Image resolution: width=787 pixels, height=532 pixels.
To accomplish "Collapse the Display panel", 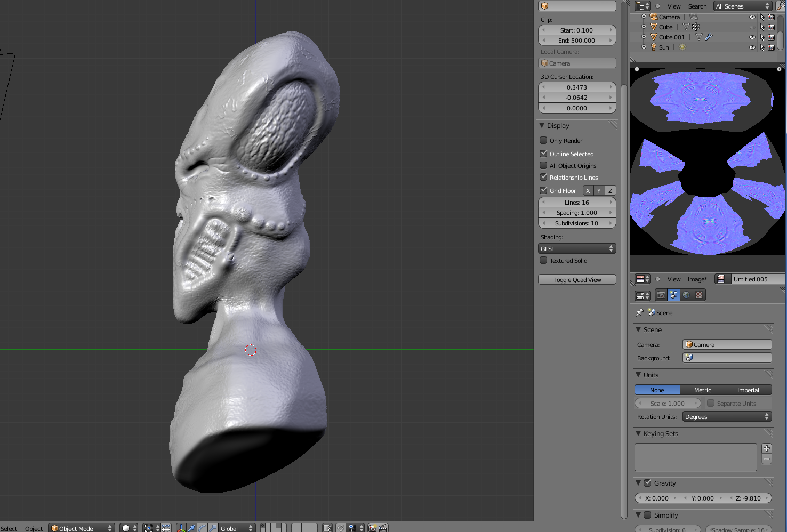I will [542, 125].
